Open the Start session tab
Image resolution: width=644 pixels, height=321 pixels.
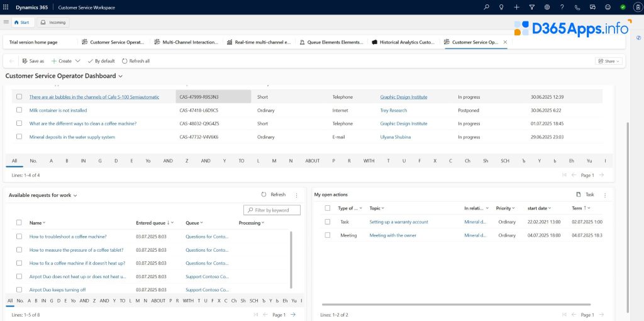pos(22,22)
